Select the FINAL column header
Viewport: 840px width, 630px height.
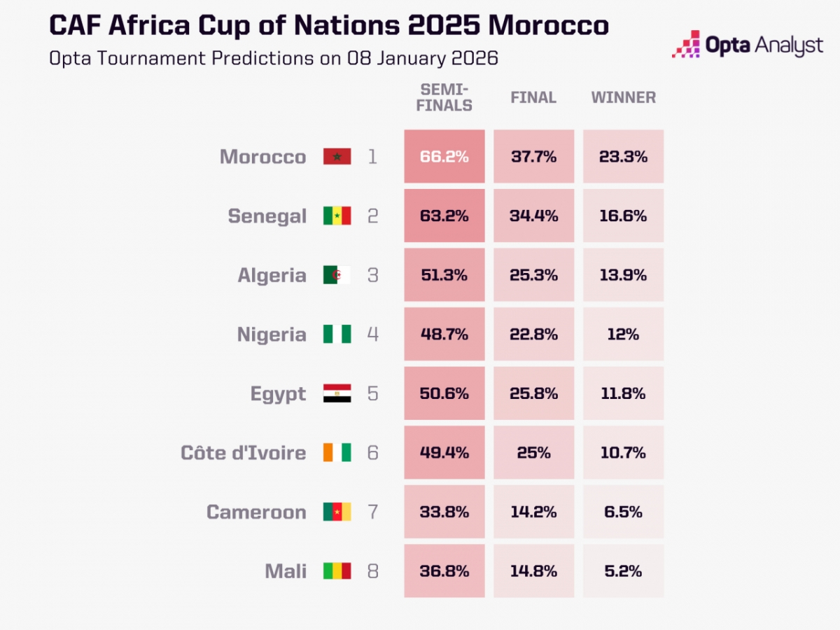(x=533, y=97)
